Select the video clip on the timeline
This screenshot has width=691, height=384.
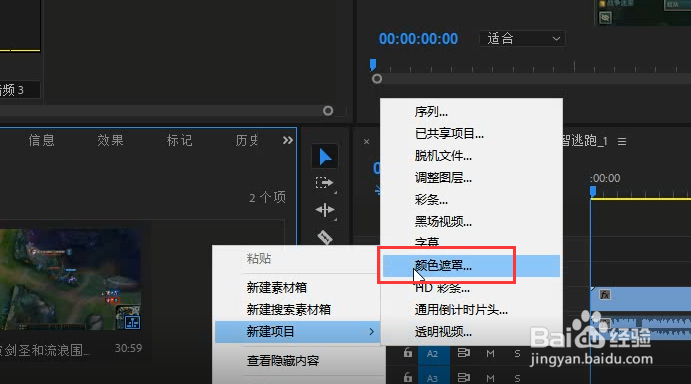pyautogui.click(x=641, y=298)
